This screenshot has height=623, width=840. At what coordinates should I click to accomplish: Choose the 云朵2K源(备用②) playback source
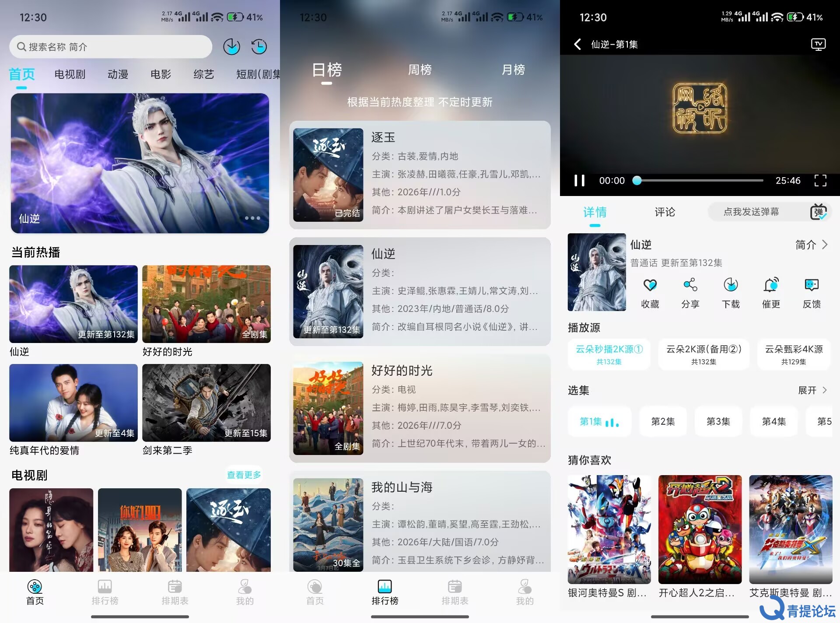[x=703, y=354]
